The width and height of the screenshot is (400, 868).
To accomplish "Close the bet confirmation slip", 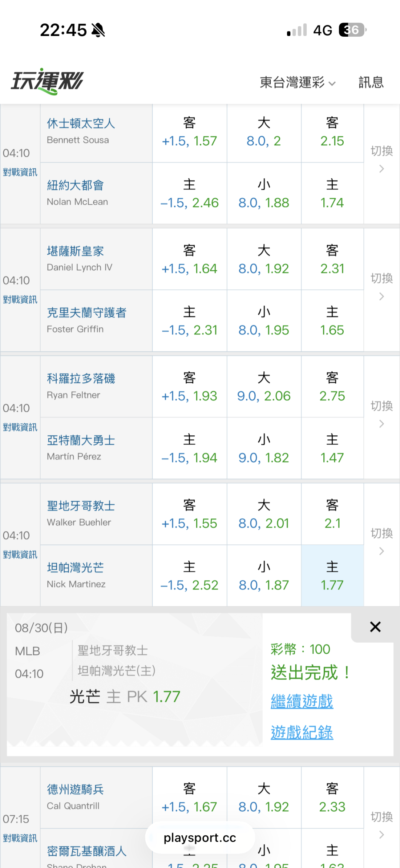I will click(375, 627).
